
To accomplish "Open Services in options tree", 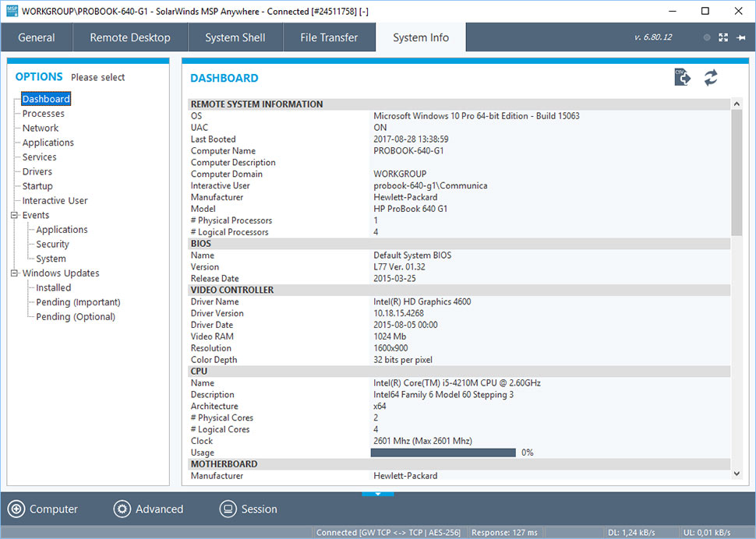I will tap(40, 157).
